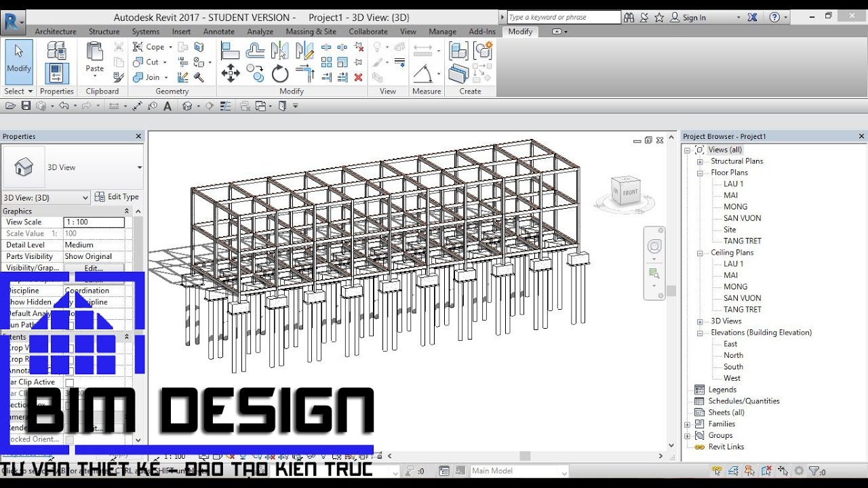Open the Manage ribbon tab

pos(442,32)
